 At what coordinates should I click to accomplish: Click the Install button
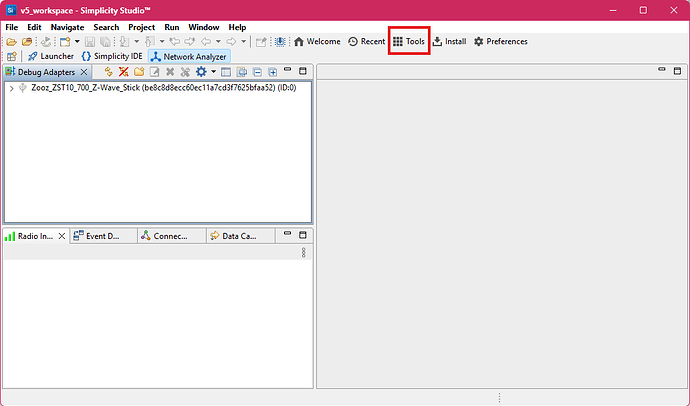coord(449,41)
